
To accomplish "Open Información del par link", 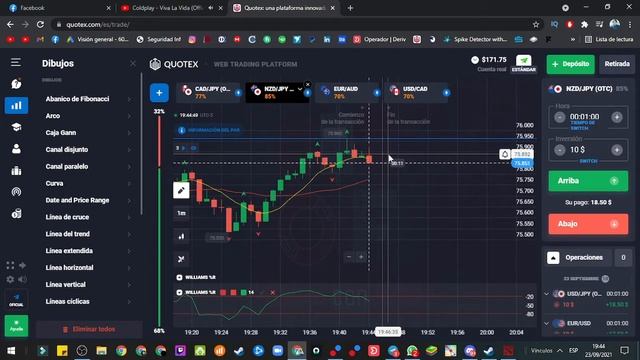I will tap(209, 130).
